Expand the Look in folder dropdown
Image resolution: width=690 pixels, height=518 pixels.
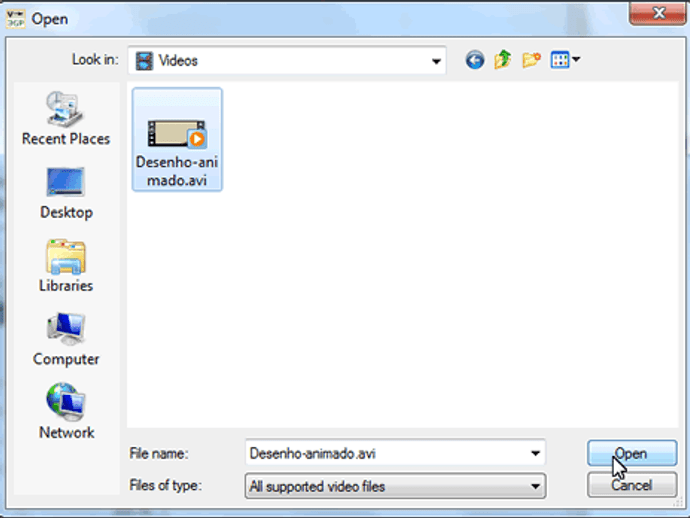tap(436, 61)
